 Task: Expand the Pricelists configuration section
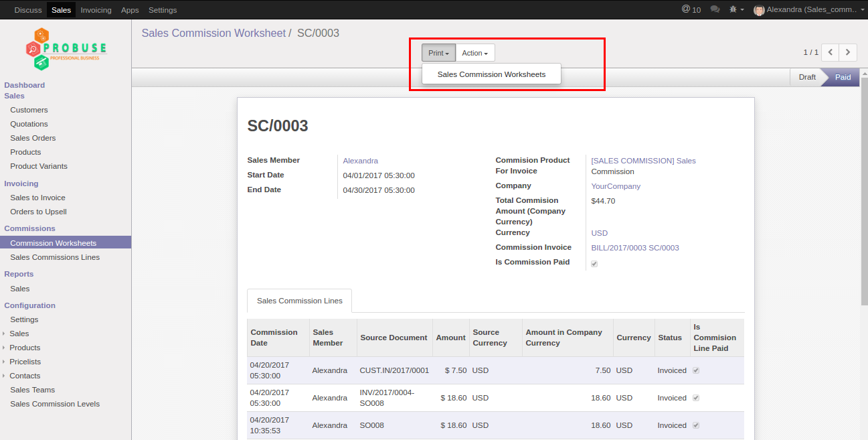tap(25, 362)
